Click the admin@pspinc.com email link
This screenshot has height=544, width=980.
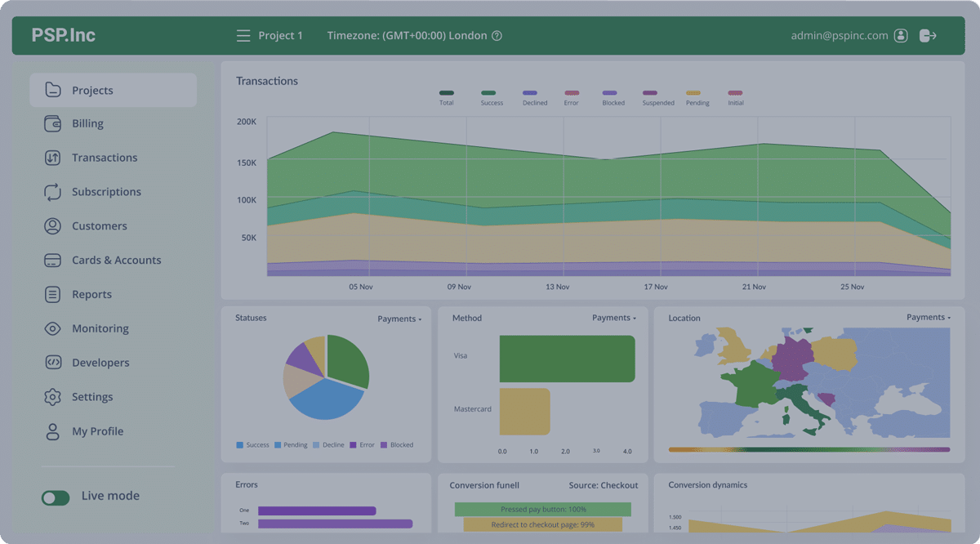pos(839,36)
